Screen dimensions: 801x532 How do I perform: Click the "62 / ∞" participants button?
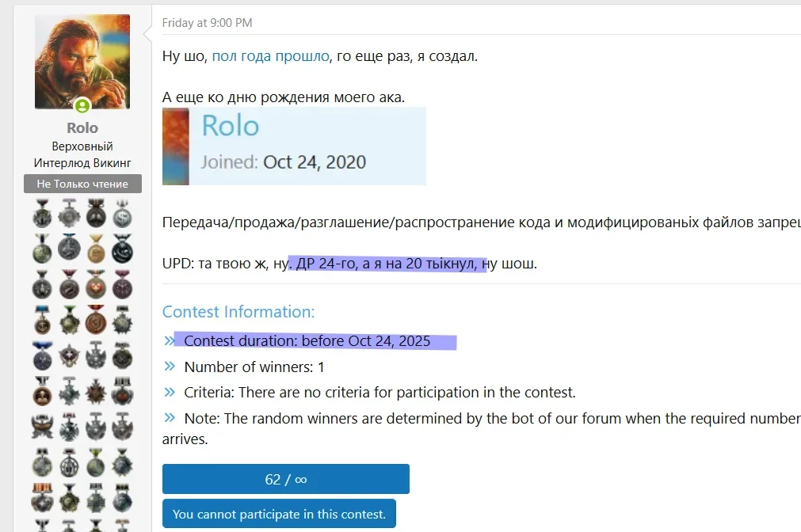coord(285,479)
